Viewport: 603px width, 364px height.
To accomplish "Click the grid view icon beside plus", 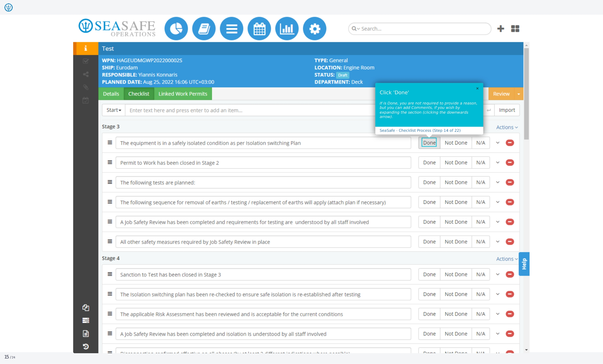I will click(515, 29).
